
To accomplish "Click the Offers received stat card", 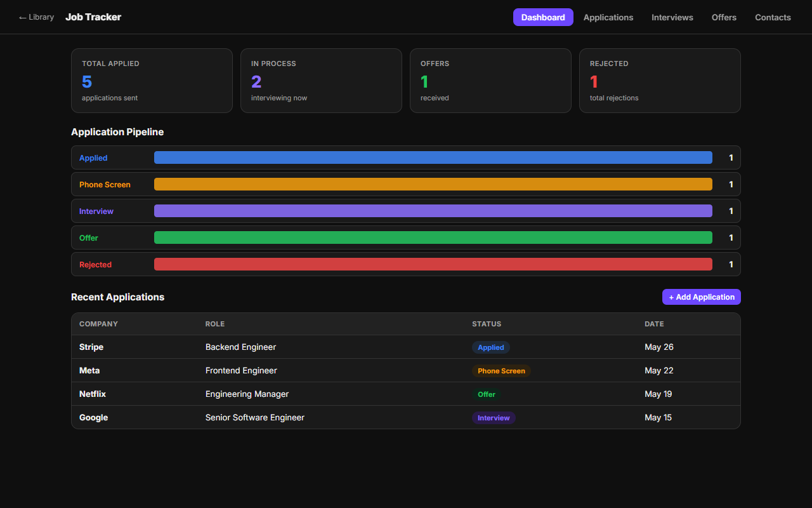I will 490,81.
